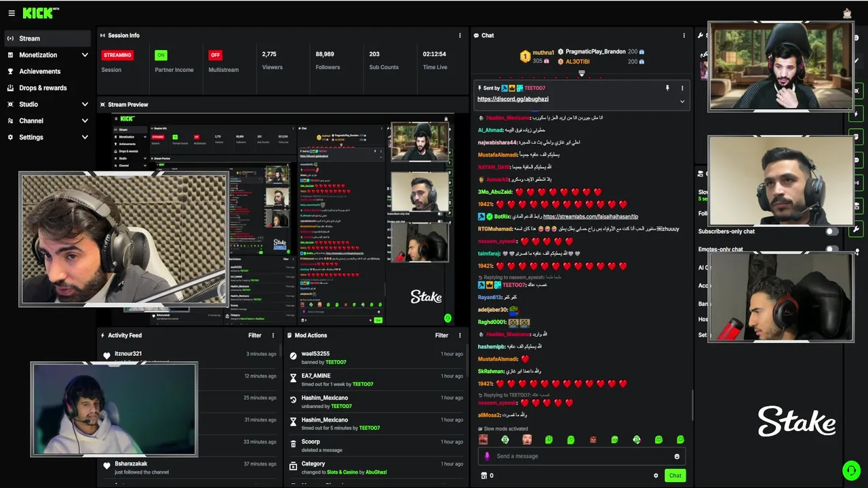Screen dimensions: 868x488
Task: Click the lightning bolt icon in right sidebar
Action: [856, 114]
